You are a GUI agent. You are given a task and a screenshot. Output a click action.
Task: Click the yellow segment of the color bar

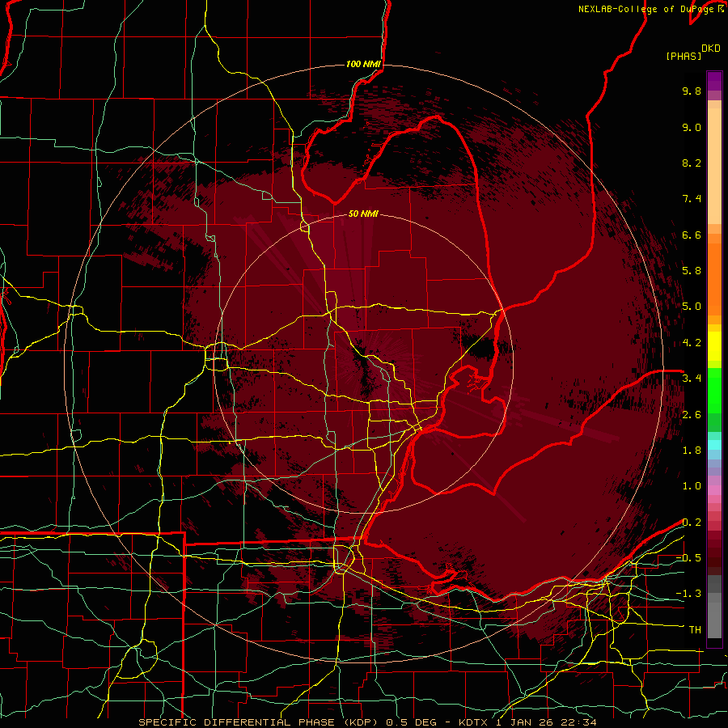(714, 346)
